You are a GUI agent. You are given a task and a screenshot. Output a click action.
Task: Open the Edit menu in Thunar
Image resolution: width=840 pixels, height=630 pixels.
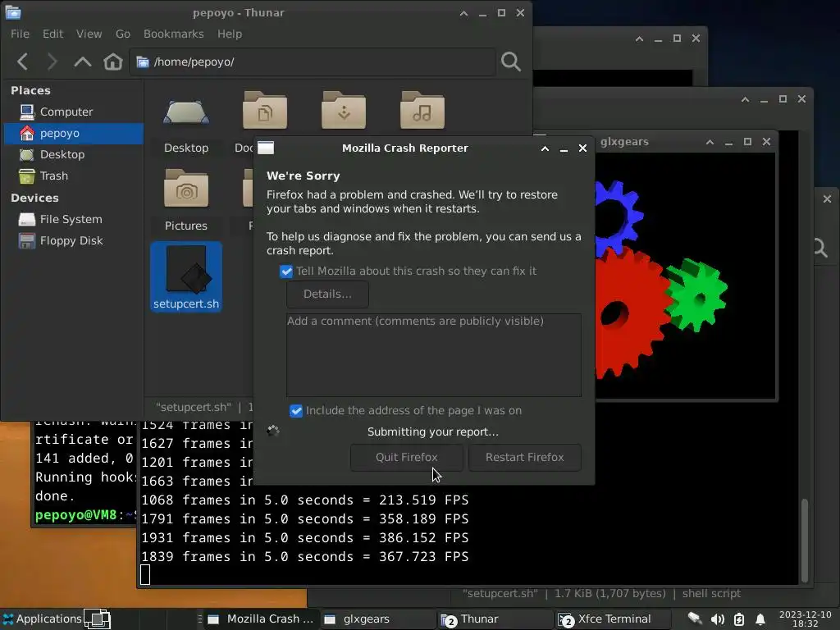(52, 34)
